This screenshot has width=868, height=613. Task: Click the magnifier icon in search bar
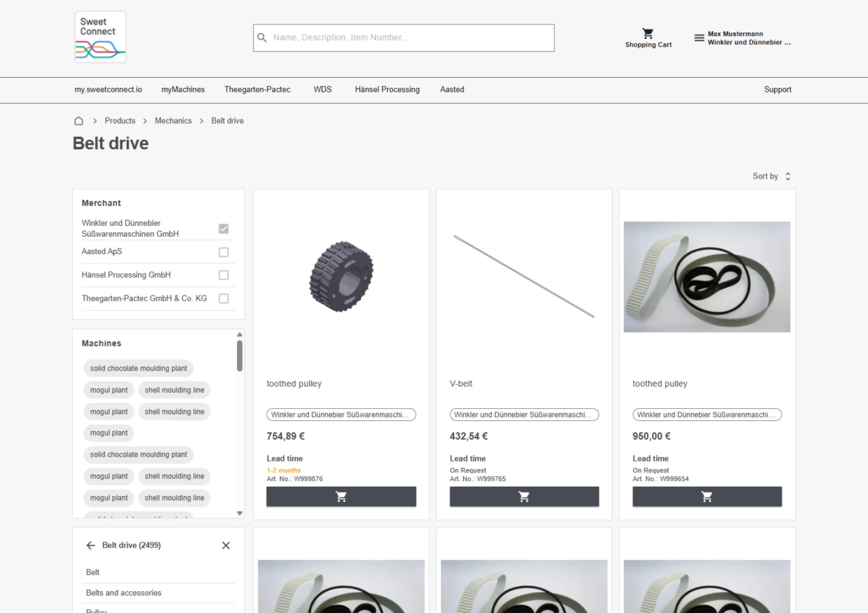pyautogui.click(x=262, y=38)
